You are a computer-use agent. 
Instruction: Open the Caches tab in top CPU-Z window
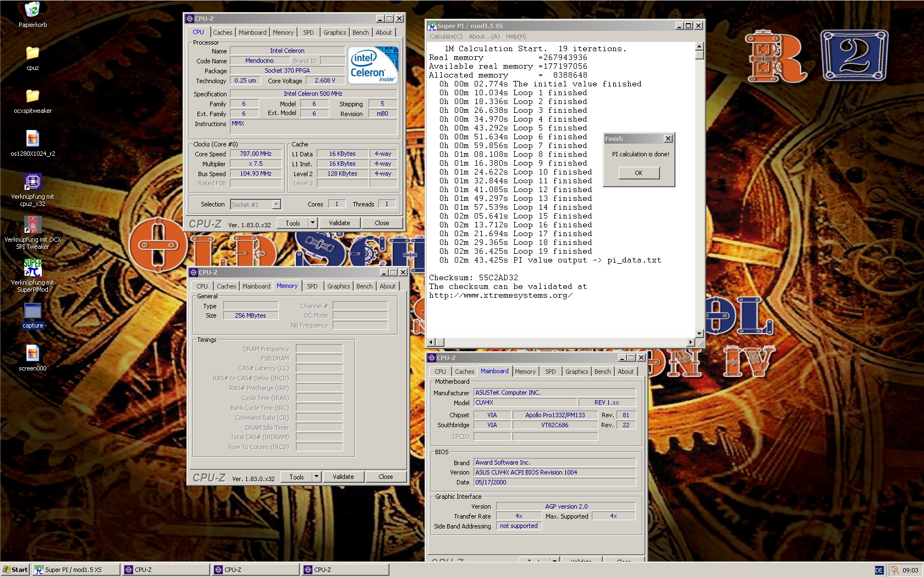tap(223, 32)
